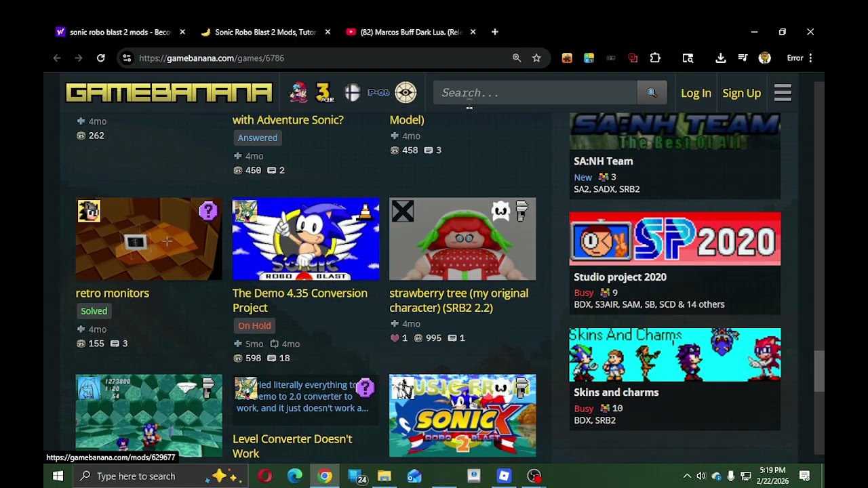The height and width of the screenshot is (488, 868).
Task: Open the 'strawberry tree (my original character)' link
Action: click(459, 300)
